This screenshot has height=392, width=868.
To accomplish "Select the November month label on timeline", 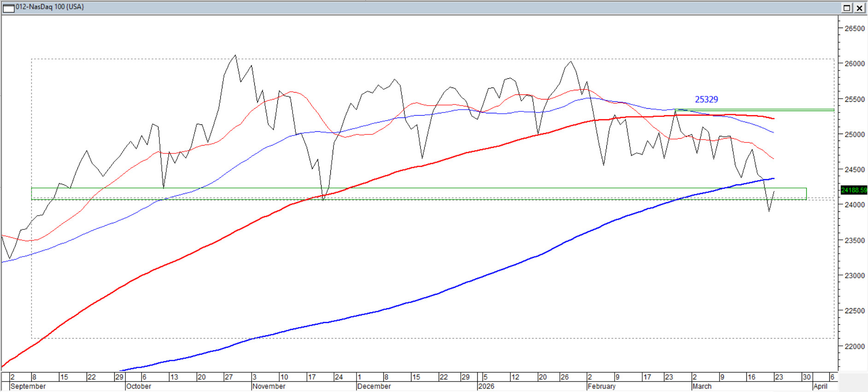I will [x=269, y=386].
